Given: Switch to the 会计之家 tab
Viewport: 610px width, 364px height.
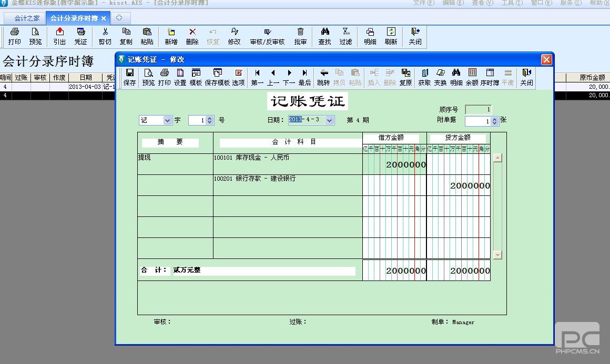Looking at the screenshot, I should click(x=27, y=18).
